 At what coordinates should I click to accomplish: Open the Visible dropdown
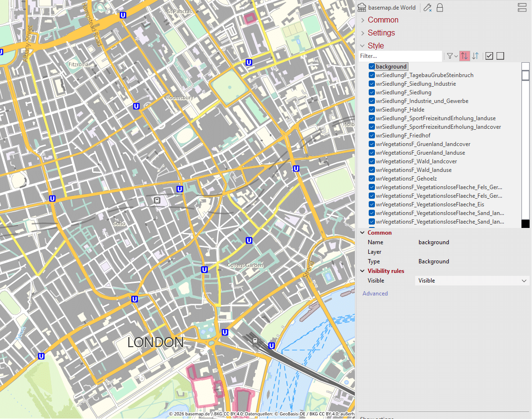coord(472,281)
